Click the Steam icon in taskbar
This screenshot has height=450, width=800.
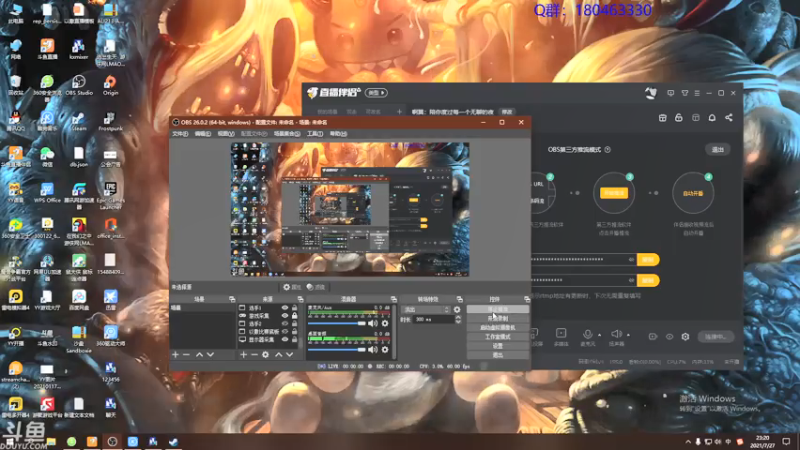coord(173,442)
